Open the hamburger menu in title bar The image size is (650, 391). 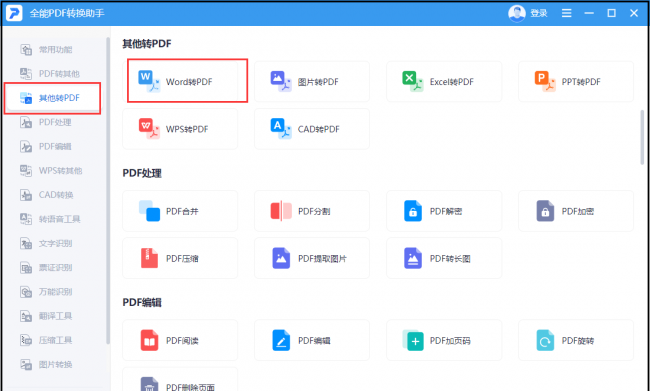(566, 13)
